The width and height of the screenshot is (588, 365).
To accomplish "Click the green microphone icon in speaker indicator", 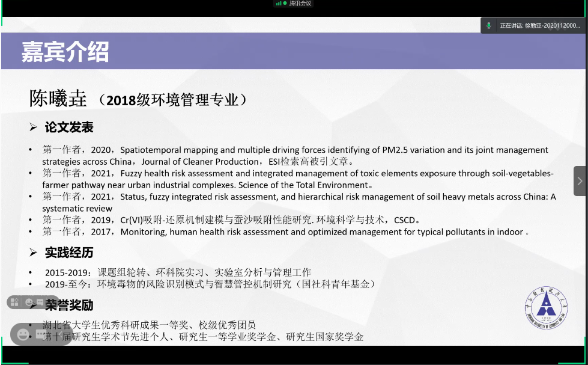I will [x=489, y=25].
